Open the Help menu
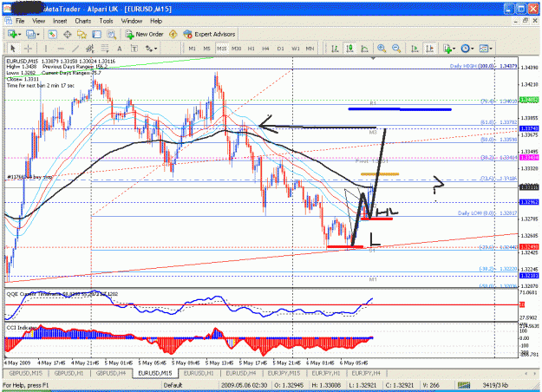 (x=156, y=21)
